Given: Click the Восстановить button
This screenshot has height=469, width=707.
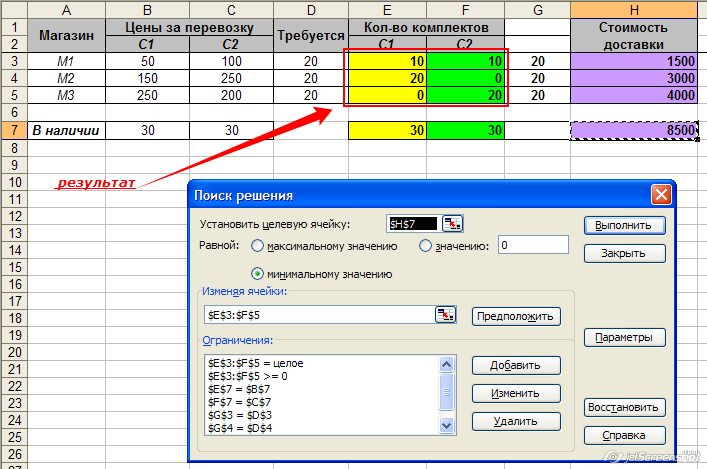Looking at the screenshot, I should 624,408.
